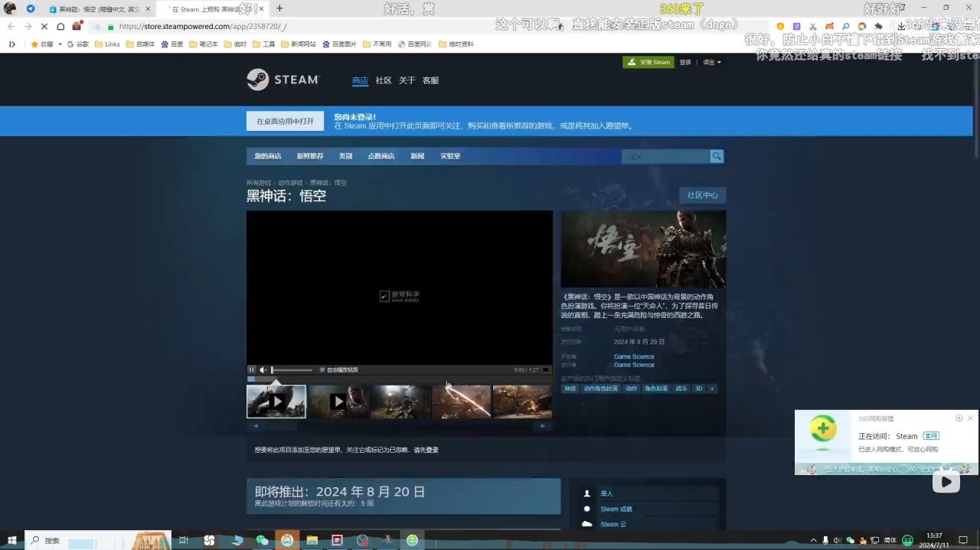
Task: Click 所有游戏 breadcrumb link
Action: 259,183
